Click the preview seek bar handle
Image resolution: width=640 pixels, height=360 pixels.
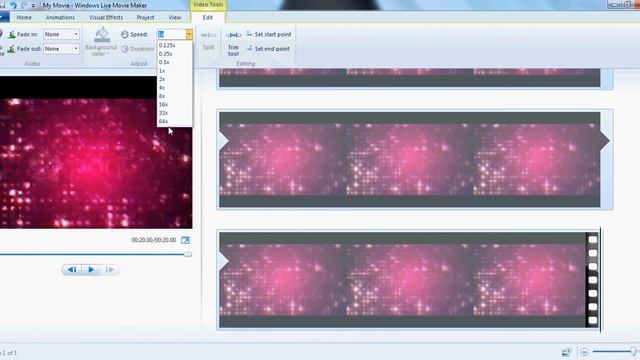[x=188, y=255]
